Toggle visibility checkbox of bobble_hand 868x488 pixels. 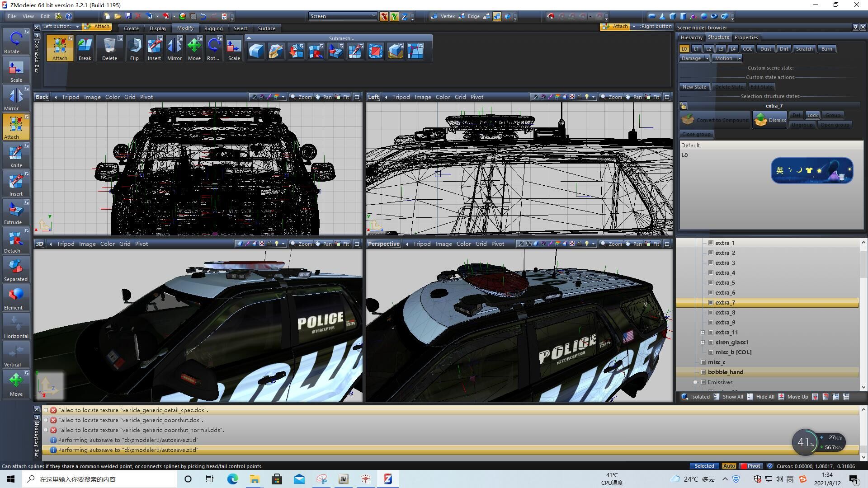click(x=703, y=372)
